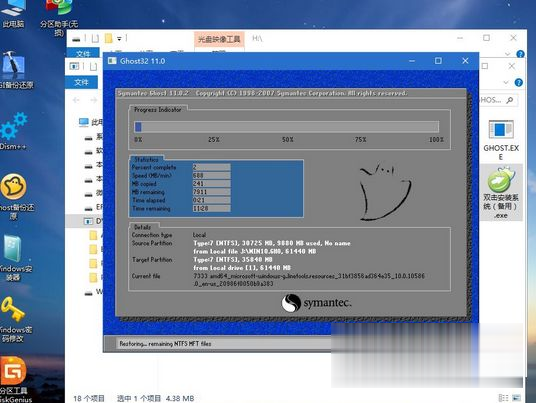Switch to details view in status bar

point(504,398)
